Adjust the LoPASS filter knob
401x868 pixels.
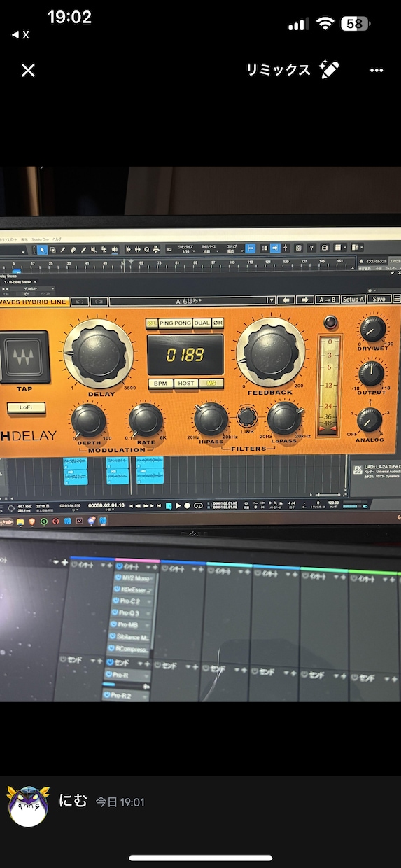click(x=285, y=417)
